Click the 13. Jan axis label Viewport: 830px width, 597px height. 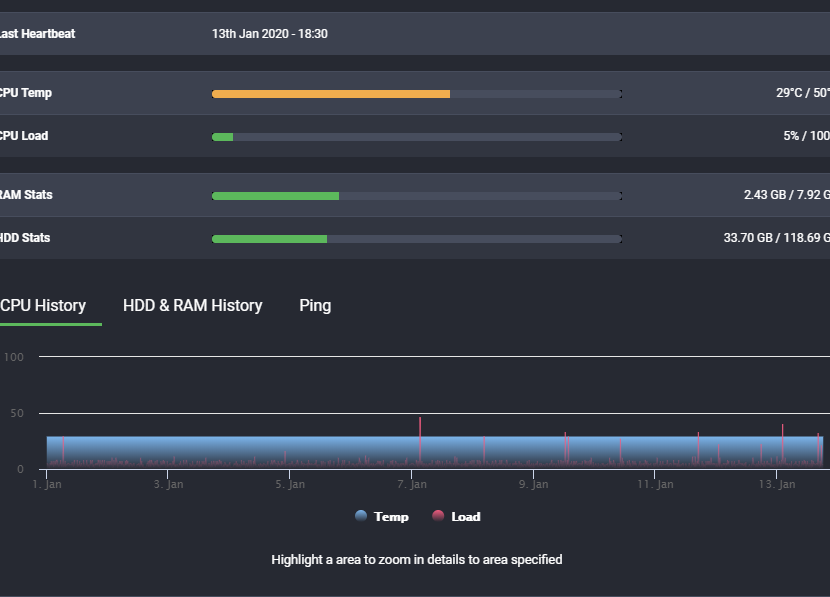pyautogui.click(x=777, y=484)
